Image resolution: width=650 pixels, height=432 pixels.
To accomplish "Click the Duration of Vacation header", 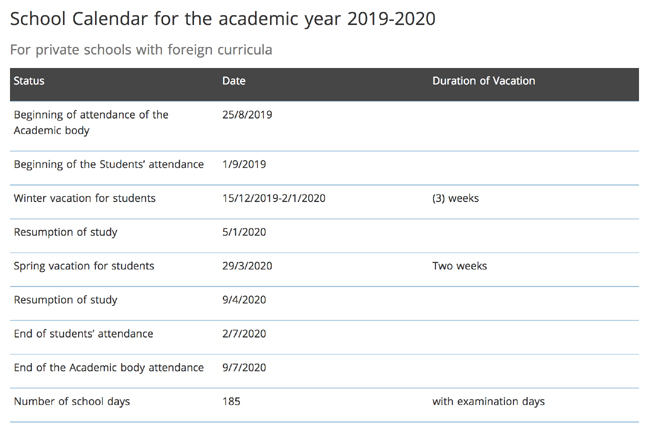I will (x=483, y=81).
